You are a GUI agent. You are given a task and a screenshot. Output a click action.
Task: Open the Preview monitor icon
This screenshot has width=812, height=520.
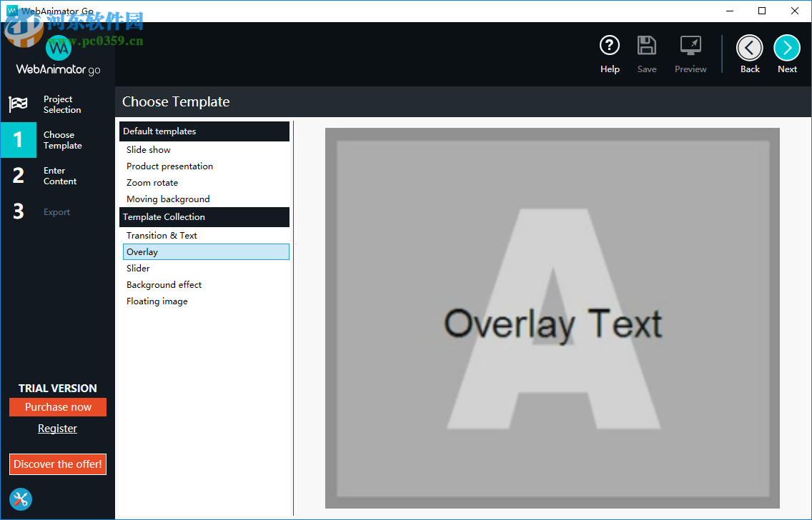(690, 46)
